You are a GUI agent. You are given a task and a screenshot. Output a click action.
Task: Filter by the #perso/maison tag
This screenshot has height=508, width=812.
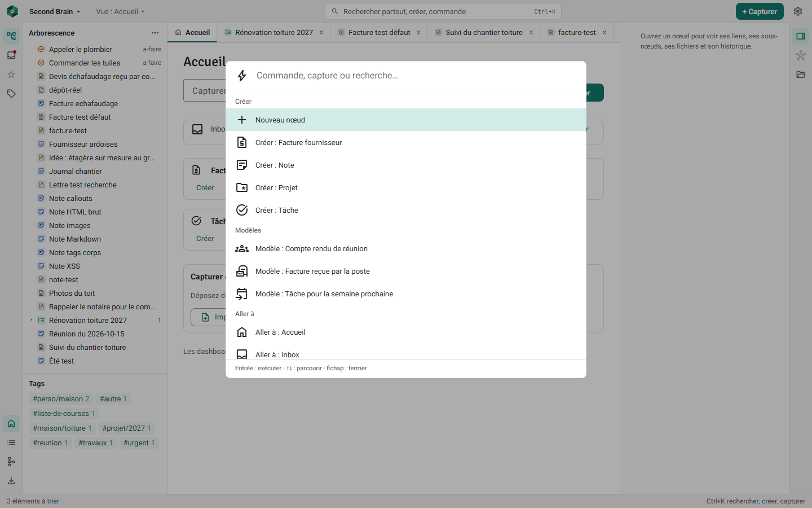pos(61,399)
